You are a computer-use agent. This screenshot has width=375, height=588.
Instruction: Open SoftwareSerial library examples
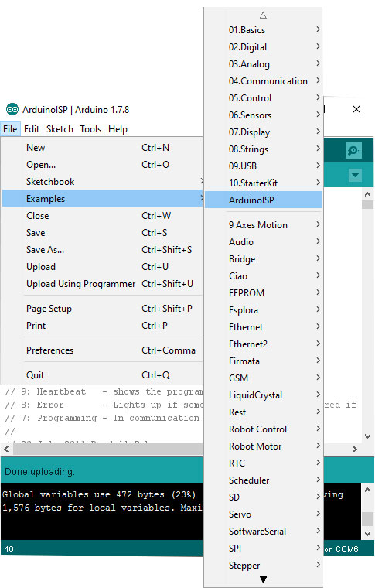coord(264,532)
